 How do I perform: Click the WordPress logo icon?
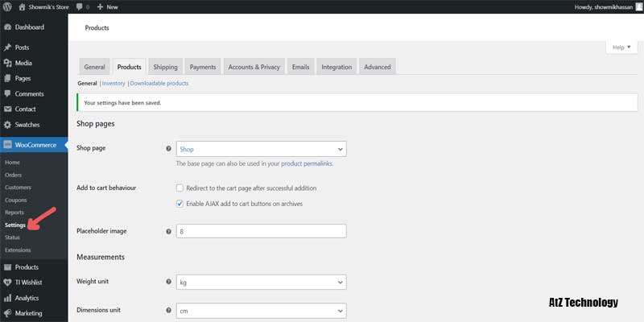pos(9,6)
